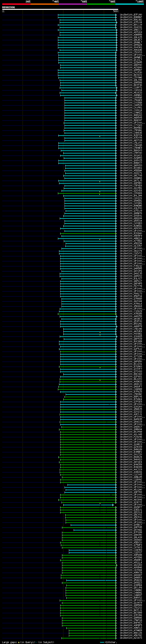Select the white query length bar
The height and width of the screenshot is (644, 146).
tap(60, 9)
